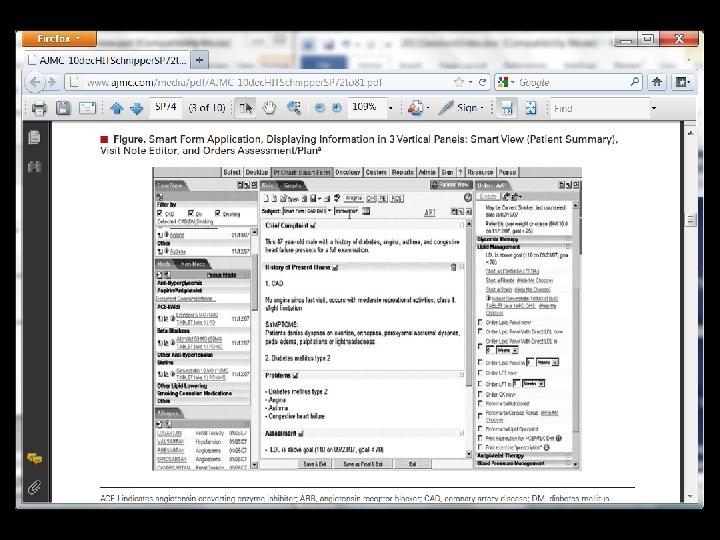Select the Resource tab in the figure
This screenshot has height=540, width=720.
[480, 172]
